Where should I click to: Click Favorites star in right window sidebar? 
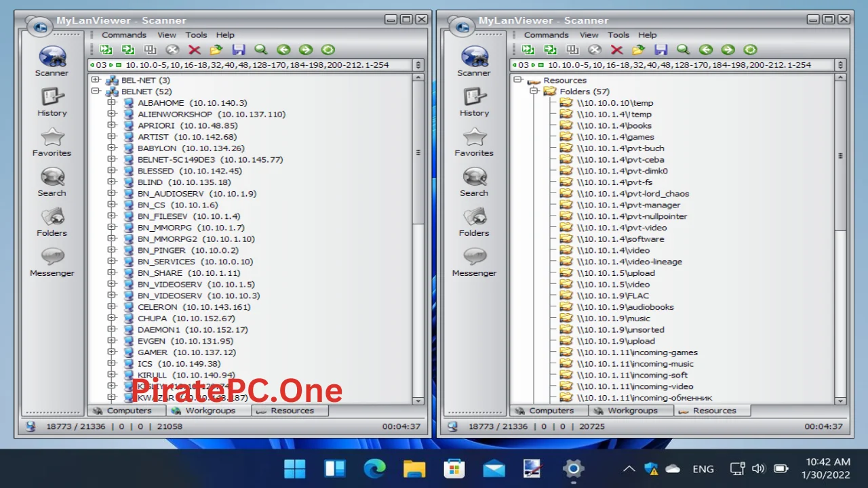point(475,137)
